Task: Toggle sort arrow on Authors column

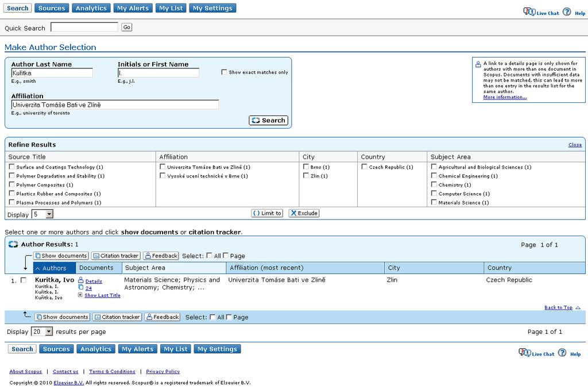Action: tap(37, 268)
